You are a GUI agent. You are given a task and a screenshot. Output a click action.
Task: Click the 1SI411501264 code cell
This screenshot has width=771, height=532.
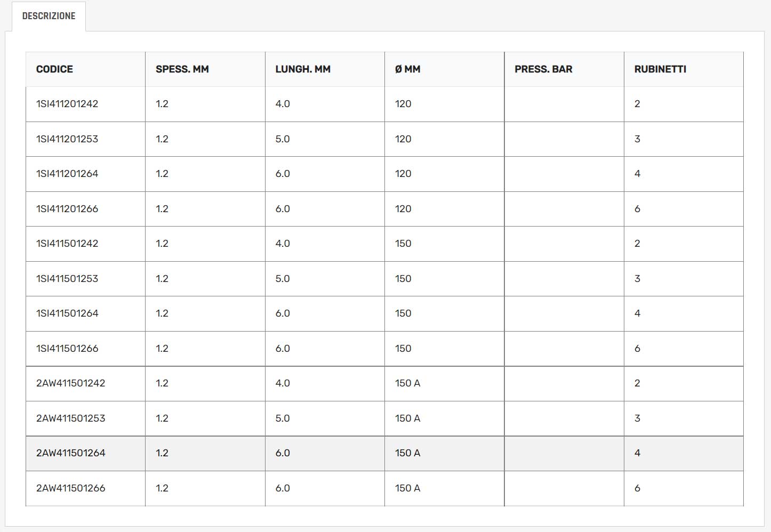[67, 313]
